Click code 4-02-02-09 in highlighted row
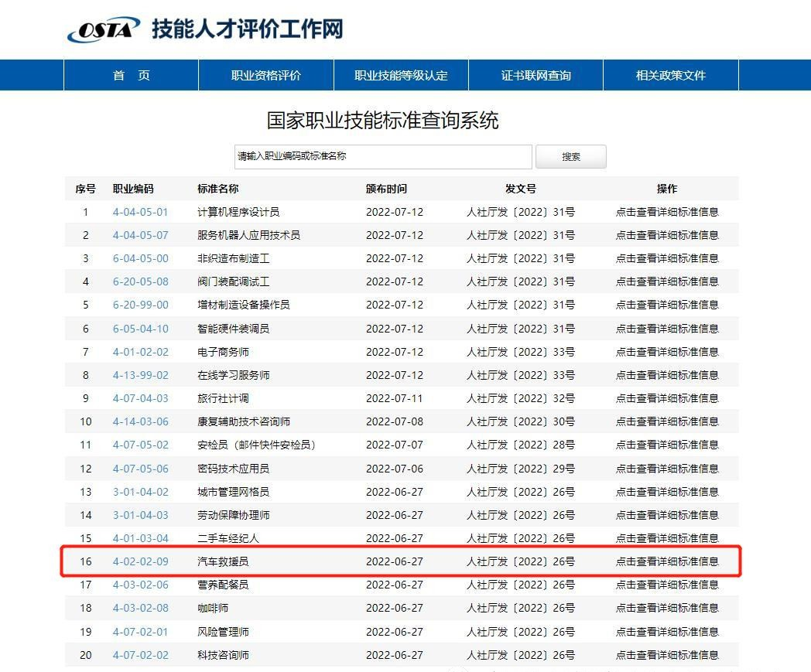 (x=140, y=561)
